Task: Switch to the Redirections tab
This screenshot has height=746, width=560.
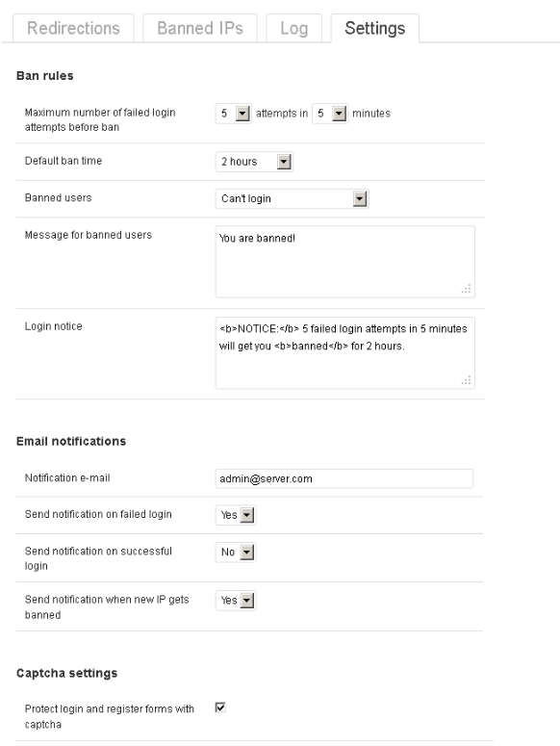Action: (73, 28)
